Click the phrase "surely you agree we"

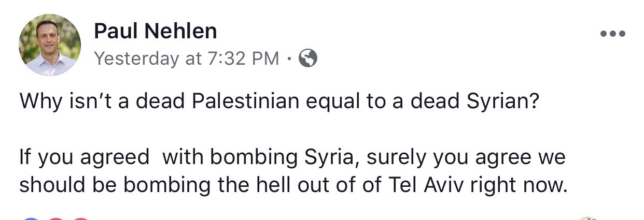click(x=466, y=157)
